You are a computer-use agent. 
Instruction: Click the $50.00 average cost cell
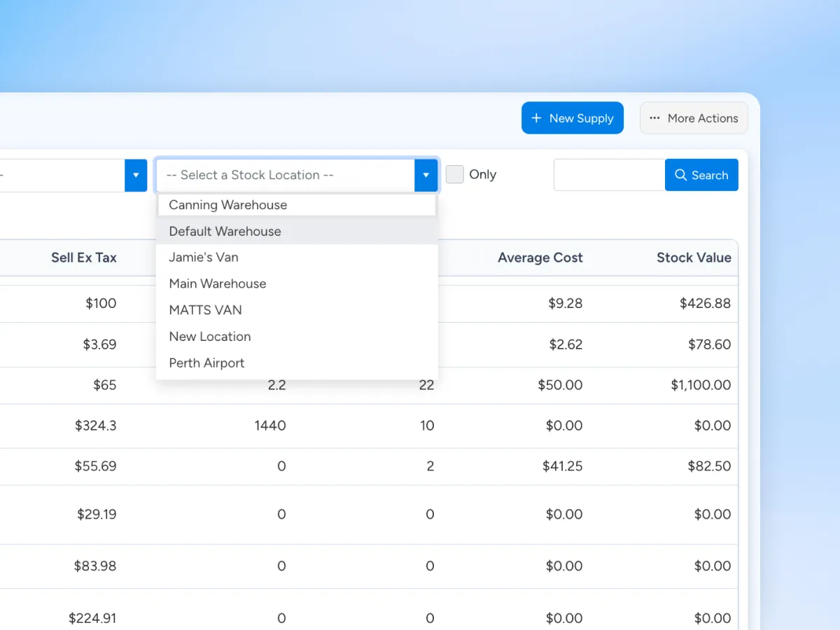(x=560, y=385)
